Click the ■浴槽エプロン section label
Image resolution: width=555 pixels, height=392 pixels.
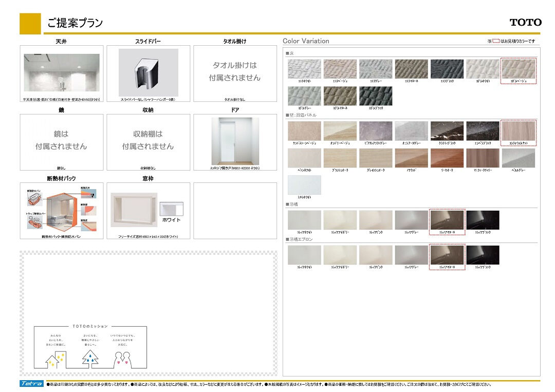point(299,239)
